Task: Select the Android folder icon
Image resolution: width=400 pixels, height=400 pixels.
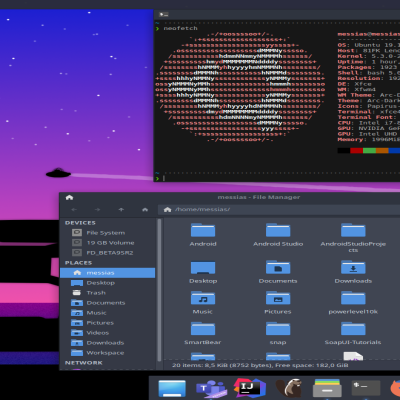Action: click(x=203, y=230)
